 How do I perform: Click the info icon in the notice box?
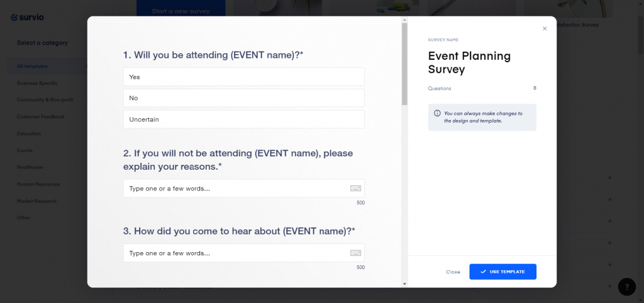click(437, 114)
